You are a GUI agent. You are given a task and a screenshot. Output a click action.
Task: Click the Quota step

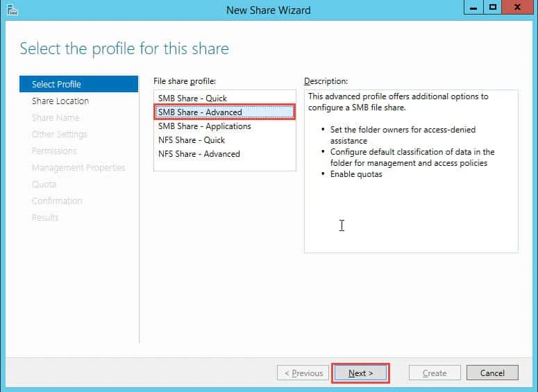(44, 184)
